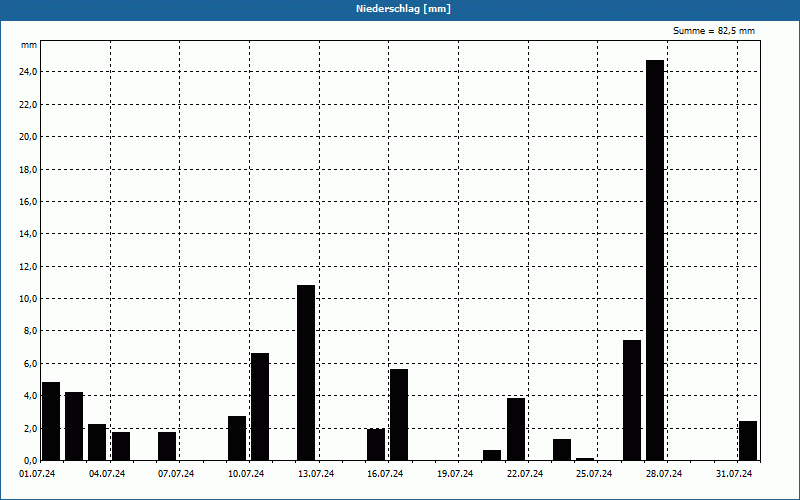This screenshot has width=800, height=500.
Task: Click the 7,4 mm bar beside the tallest bar
Action: click(x=632, y=400)
